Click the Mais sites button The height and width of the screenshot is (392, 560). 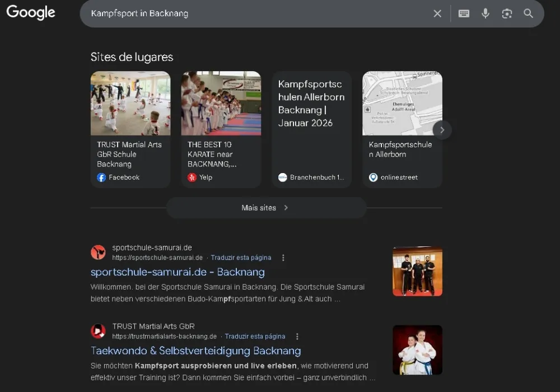(x=265, y=208)
